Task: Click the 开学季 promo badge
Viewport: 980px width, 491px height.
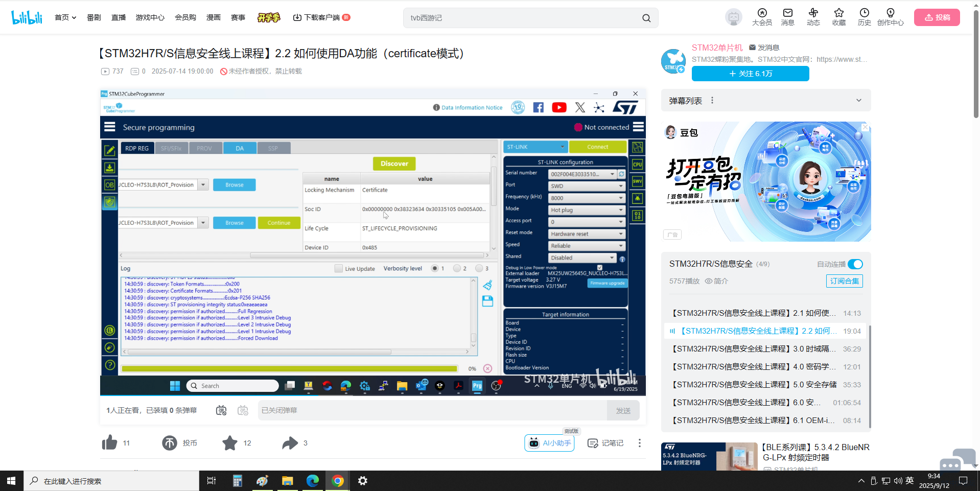Action: click(269, 17)
